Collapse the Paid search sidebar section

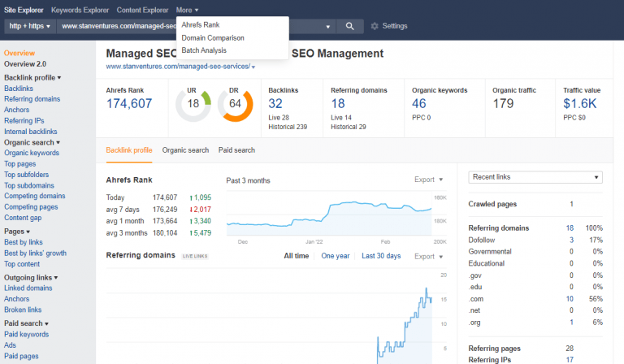click(26, 323)
